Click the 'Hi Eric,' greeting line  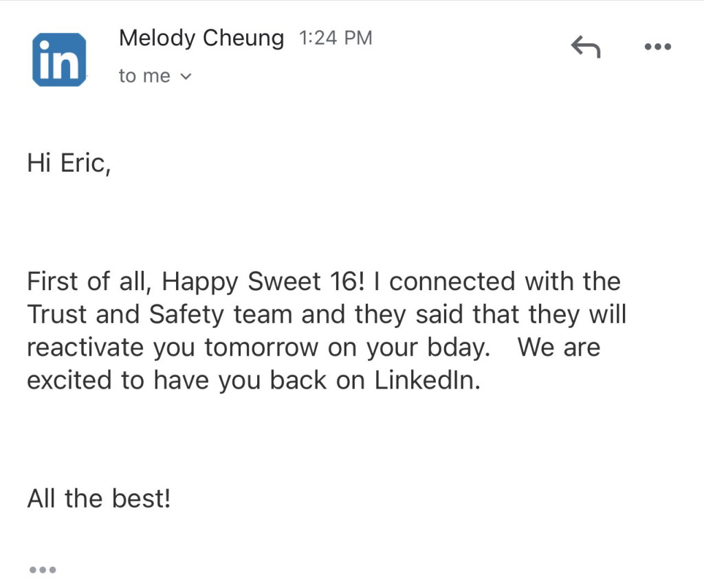(69, 164)
